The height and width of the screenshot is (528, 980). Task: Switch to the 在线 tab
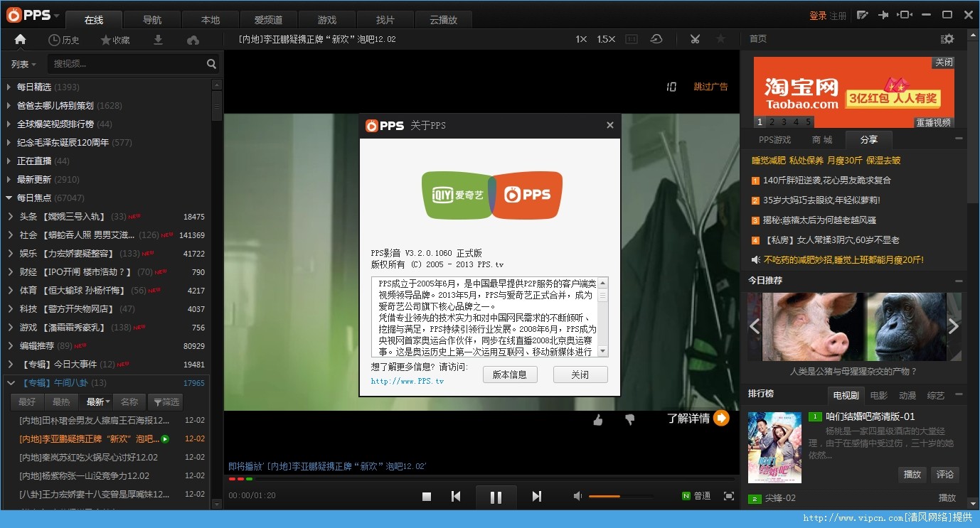93,20
